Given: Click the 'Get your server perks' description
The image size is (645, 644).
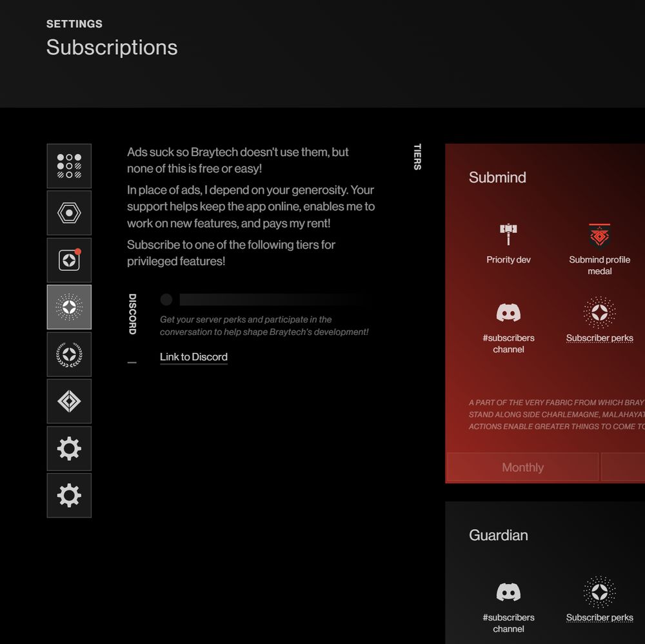Looking at the screenshot, I should [x=264, y=325].
